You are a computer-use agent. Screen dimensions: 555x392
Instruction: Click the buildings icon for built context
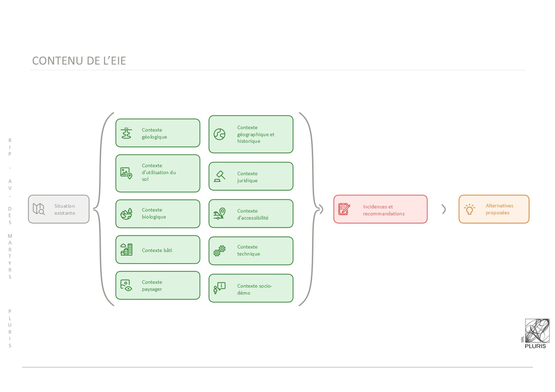point(126,250)
